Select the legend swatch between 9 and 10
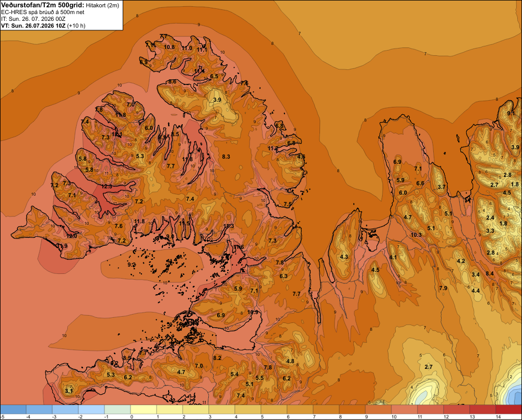522x420 pixels. (x=378, y=409)
